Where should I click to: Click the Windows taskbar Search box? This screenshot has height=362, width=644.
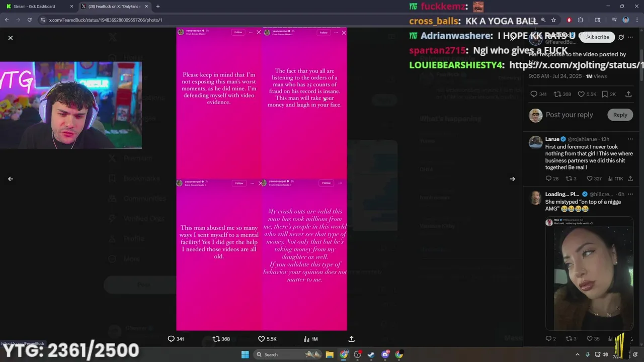287,354
